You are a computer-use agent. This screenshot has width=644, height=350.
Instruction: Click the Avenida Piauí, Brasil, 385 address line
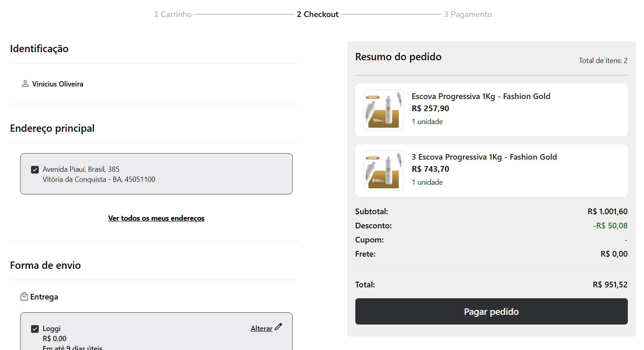coord(81,169)
